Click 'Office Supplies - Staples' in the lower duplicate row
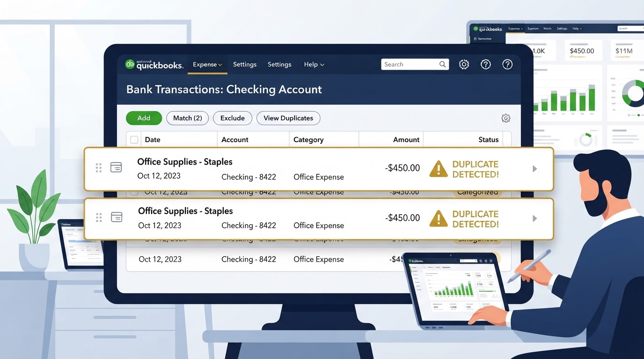The width and height of the screenshot is (644, 359). coord(185,211)
